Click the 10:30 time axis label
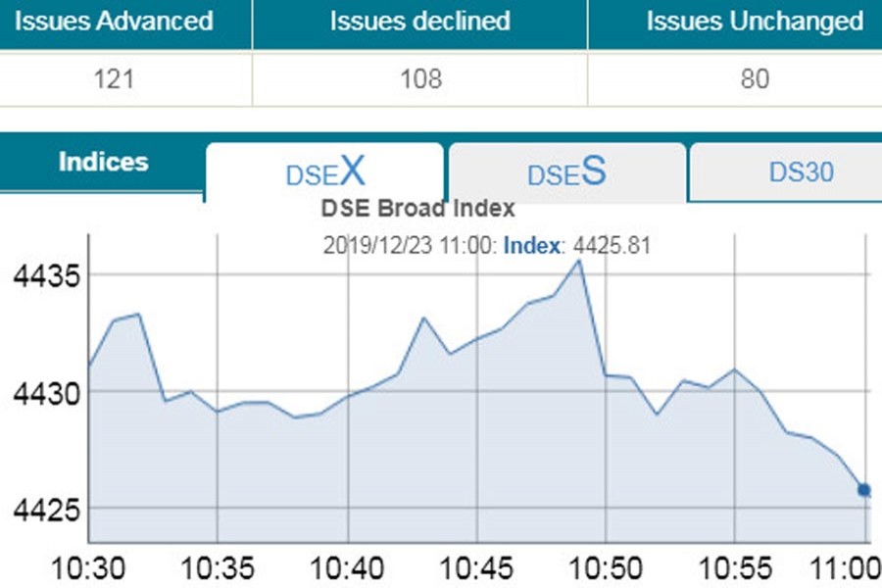The width and height of the screenshot is (882, 588). click(88, 567)
